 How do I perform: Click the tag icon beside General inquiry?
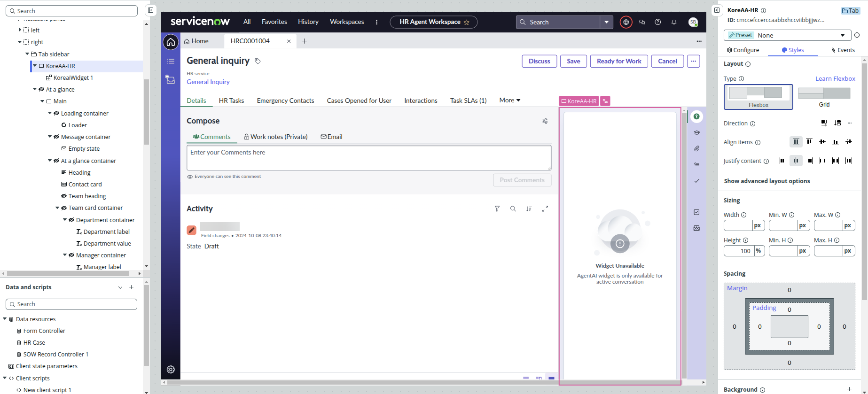[258, 61]
